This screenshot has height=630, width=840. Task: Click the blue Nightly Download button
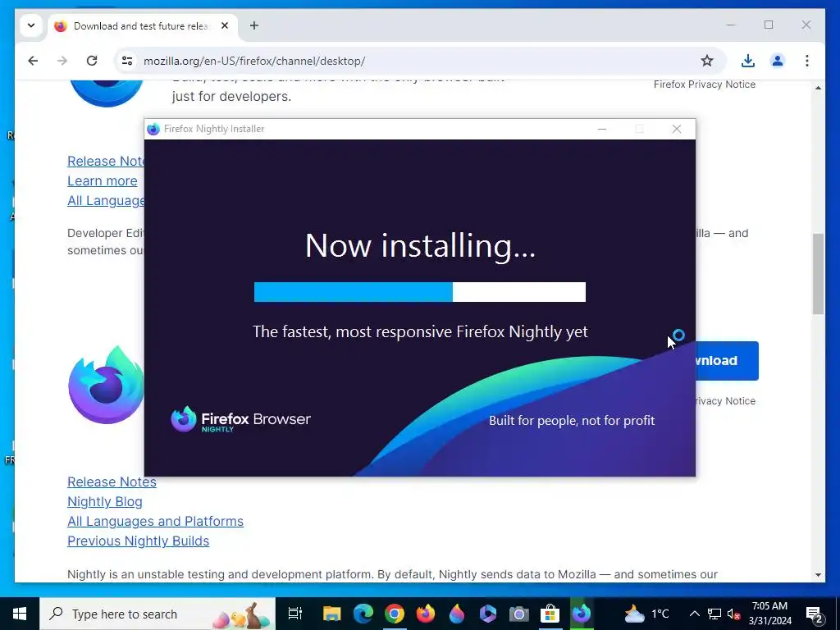coord(727,361)
